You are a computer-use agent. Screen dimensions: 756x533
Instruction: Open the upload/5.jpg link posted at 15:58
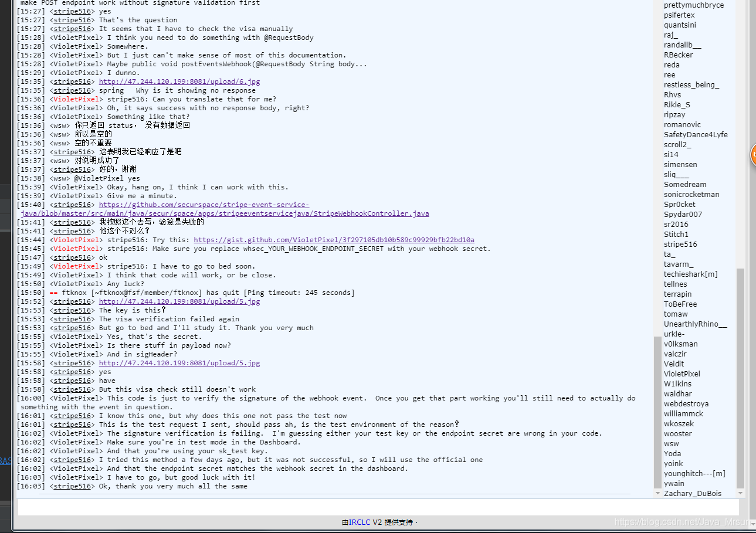point(179,363)
